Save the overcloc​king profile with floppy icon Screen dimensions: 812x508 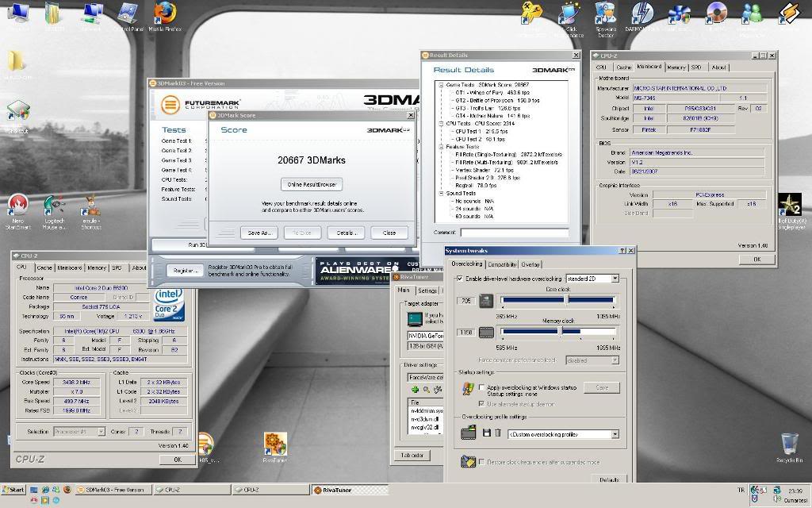tap(486, 433)
